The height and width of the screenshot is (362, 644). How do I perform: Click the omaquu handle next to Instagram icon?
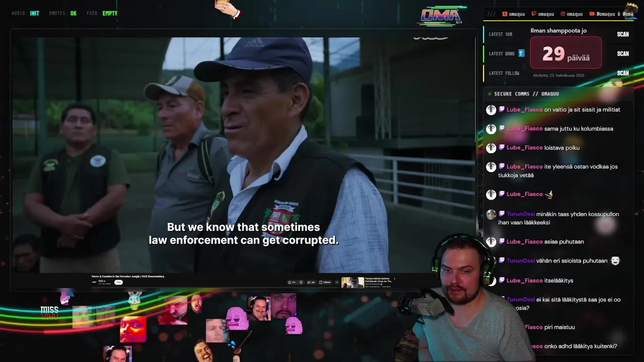[576, 14]
